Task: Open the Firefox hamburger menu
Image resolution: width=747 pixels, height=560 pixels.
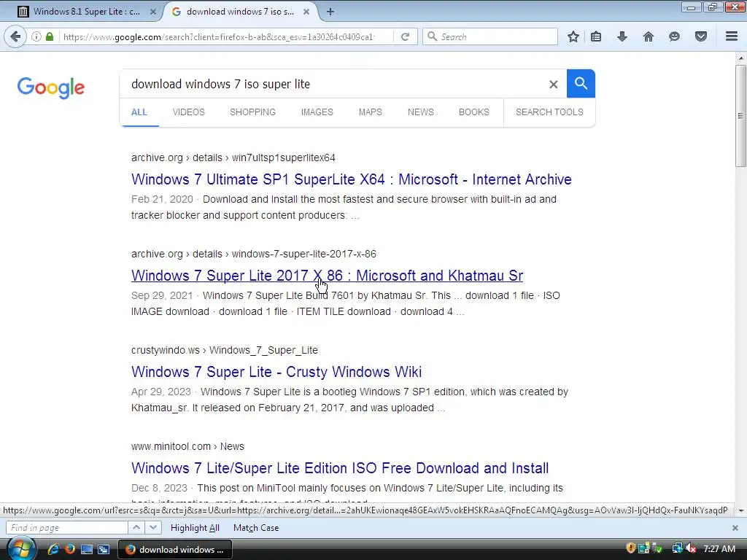Action: click(x=732, y=36)
